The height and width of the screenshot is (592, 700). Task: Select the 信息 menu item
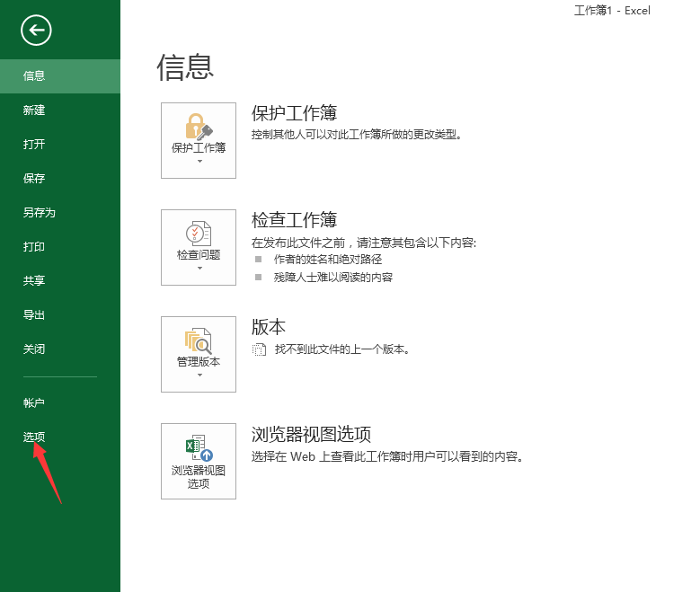pos(60,76)
